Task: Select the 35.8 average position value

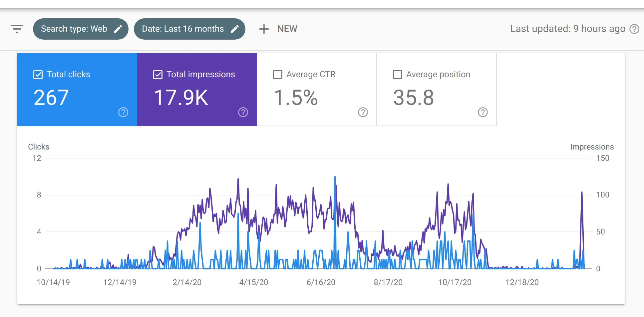Action: [414, 98]
